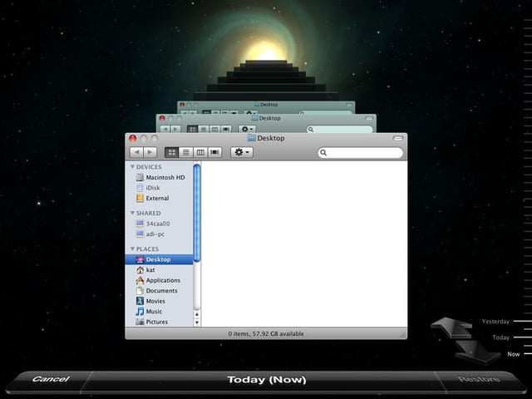Switch to column view in front window
Image resolution: width=532 pixels, height=399 pixels.
(x=200, y=152)
